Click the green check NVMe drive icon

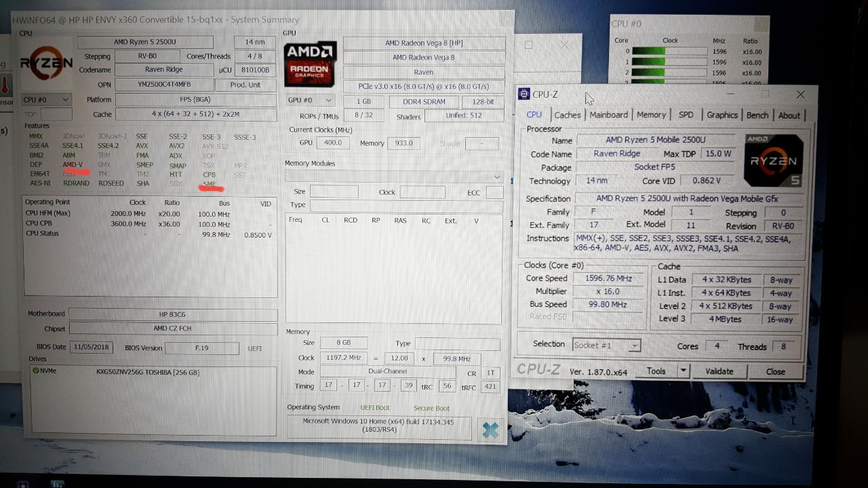click(36, 371)
